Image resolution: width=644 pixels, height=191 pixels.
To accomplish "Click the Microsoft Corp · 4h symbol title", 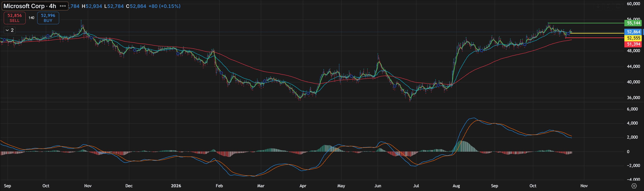I will tap(30, 6).
